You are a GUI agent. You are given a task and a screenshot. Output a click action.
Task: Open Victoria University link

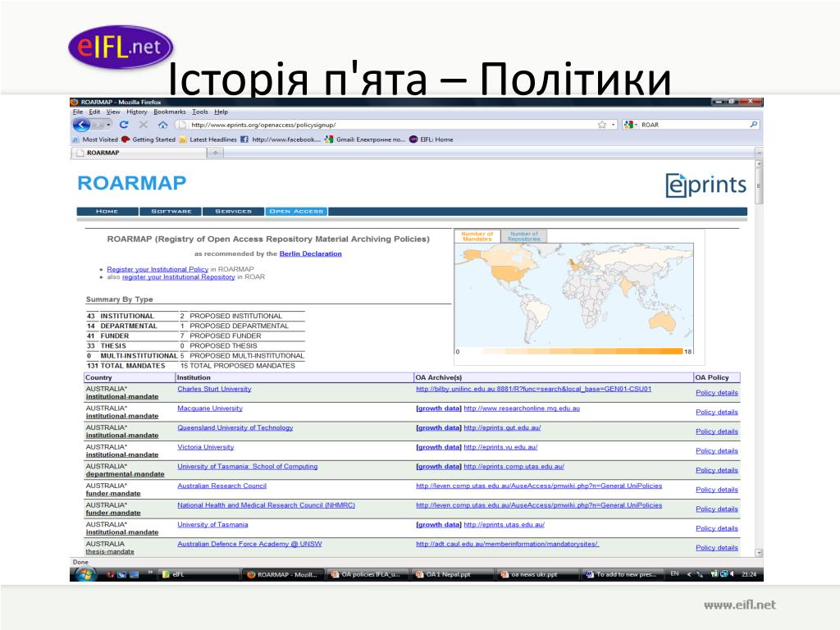[206, 447]
